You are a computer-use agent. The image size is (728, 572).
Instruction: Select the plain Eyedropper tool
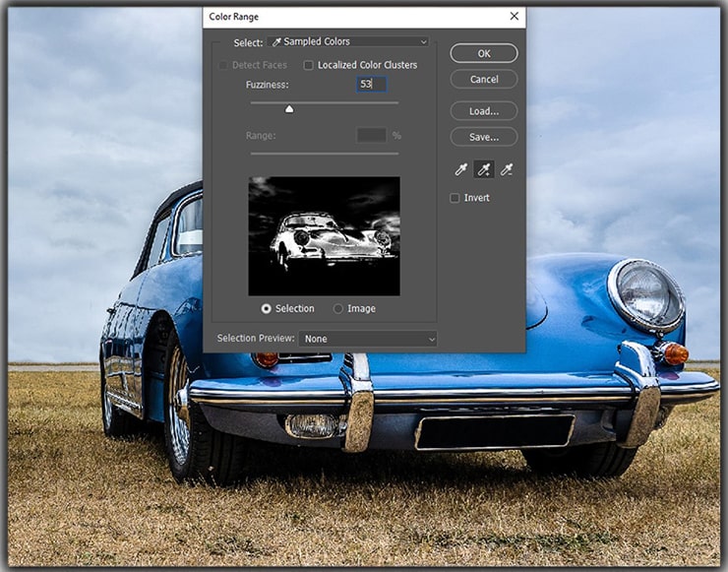tap(460, 170)
